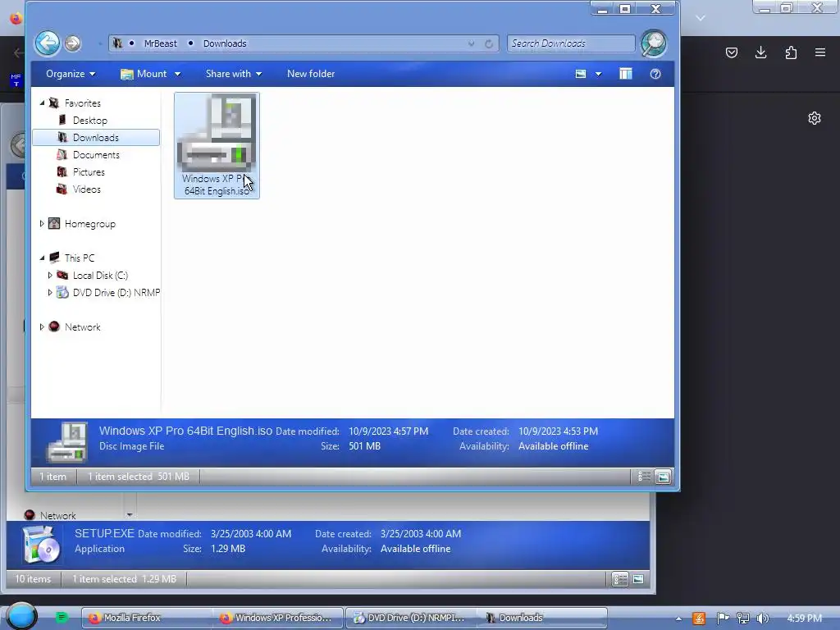Switch to DVD Drive (D:) taskbar button

tap(411, 618)
